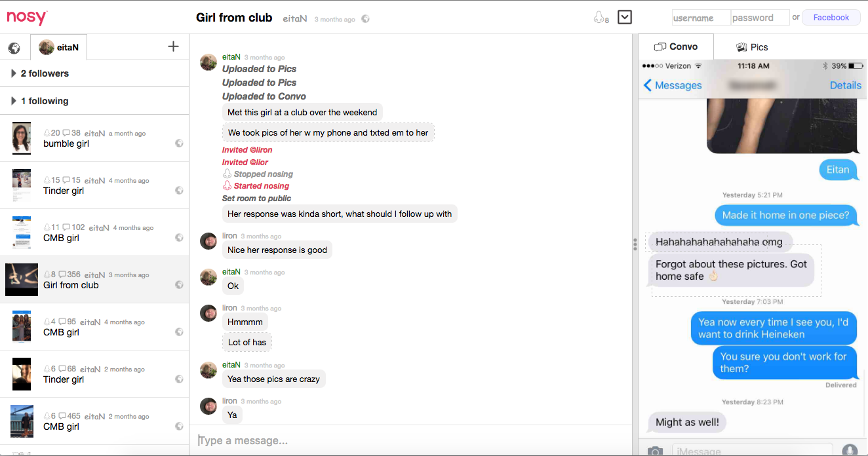Click the password input field

pyautogui.click(x=760, y=18)
